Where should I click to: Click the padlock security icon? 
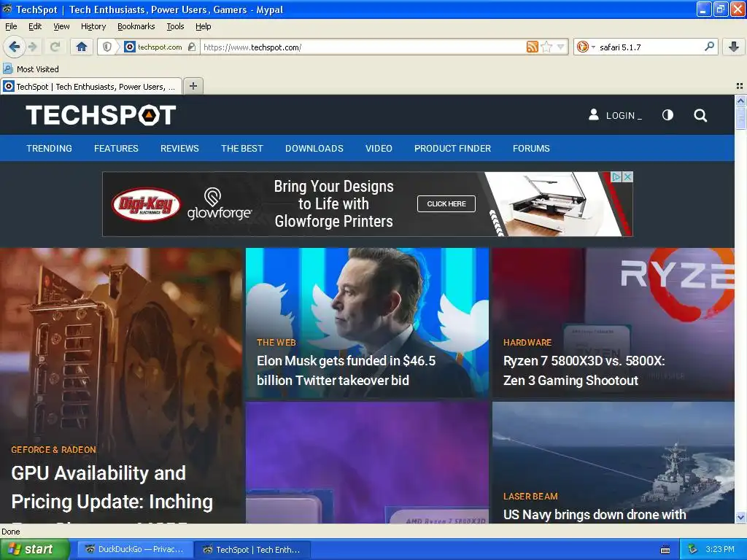click(x=192, y=47)
